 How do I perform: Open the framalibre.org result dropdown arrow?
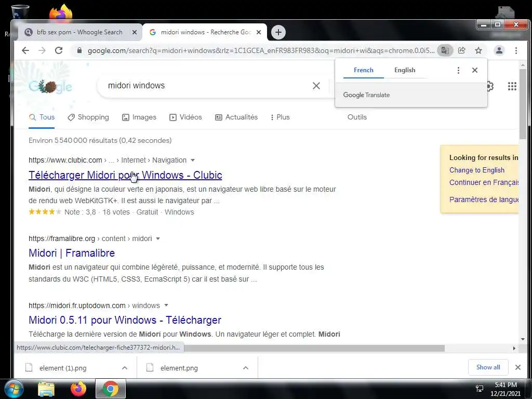[158, 238]
